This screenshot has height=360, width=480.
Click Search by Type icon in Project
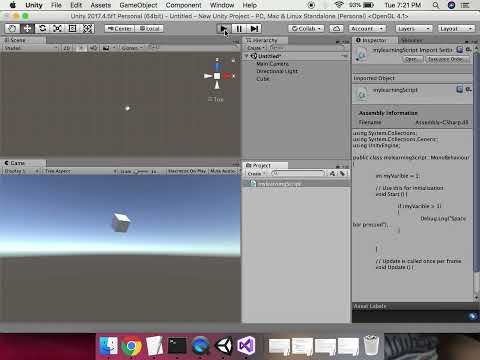tap(332, 173)
